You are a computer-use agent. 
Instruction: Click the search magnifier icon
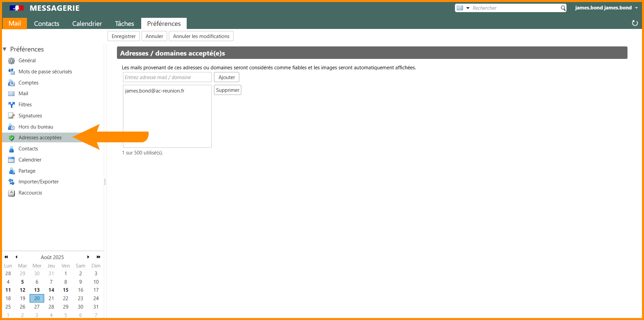click(x=563, y=8)
